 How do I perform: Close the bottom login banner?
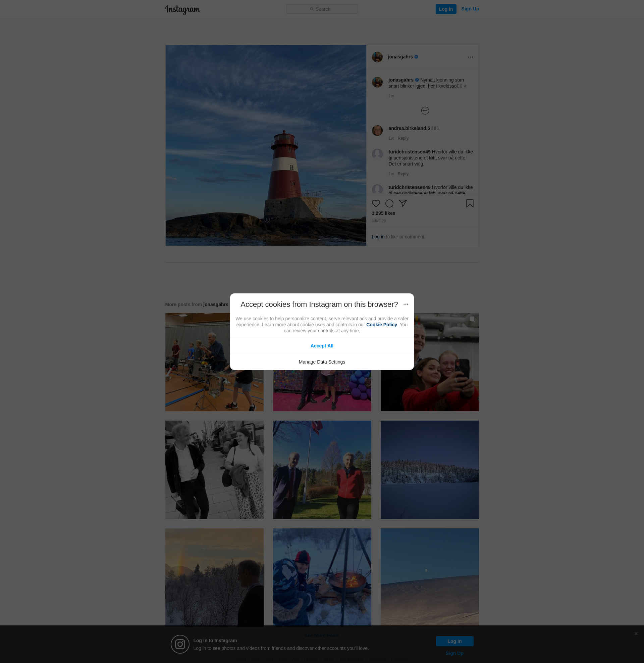pyautogui.click(x=636, y=633)
